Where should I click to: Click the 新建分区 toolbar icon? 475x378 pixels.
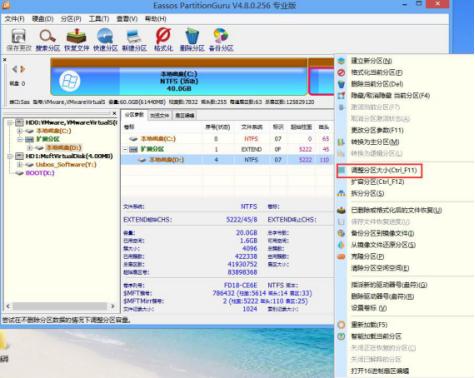[134, 39]
